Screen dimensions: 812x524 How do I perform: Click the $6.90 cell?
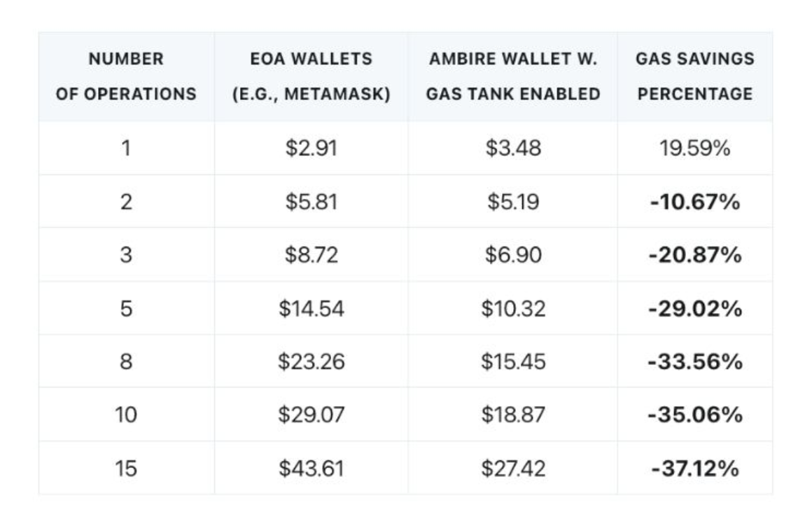coord(513,255)
